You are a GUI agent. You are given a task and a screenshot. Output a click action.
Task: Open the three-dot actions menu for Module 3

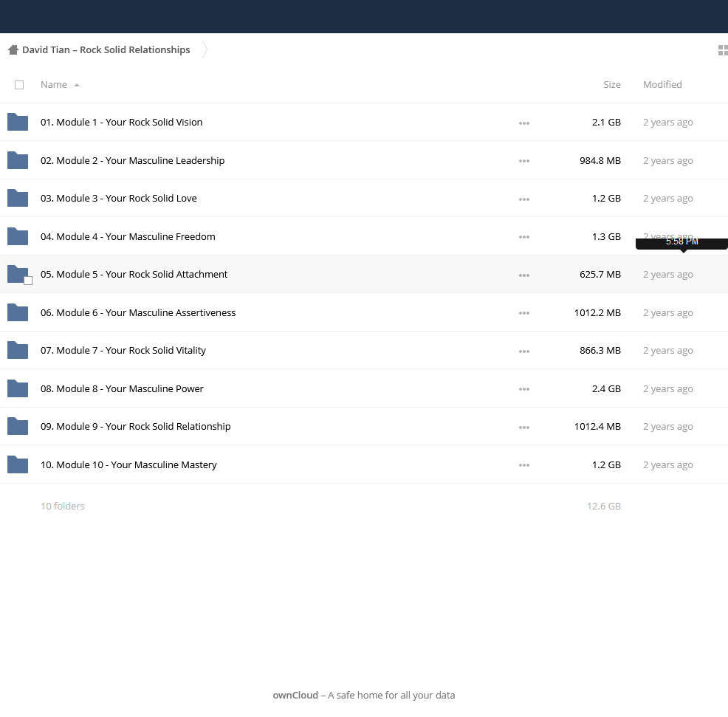[x=524, y=199]
